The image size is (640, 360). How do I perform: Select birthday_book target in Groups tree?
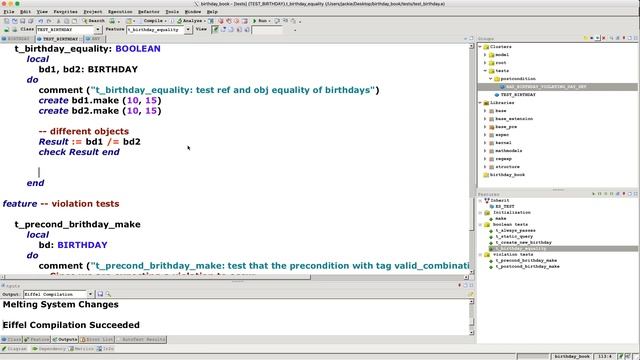pyautogui.click(x=507, y=175)
